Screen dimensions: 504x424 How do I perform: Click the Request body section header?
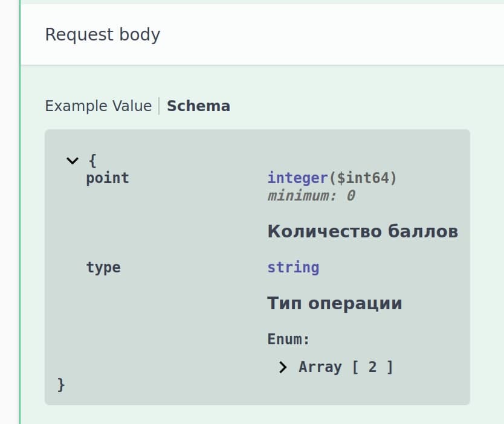103,34
